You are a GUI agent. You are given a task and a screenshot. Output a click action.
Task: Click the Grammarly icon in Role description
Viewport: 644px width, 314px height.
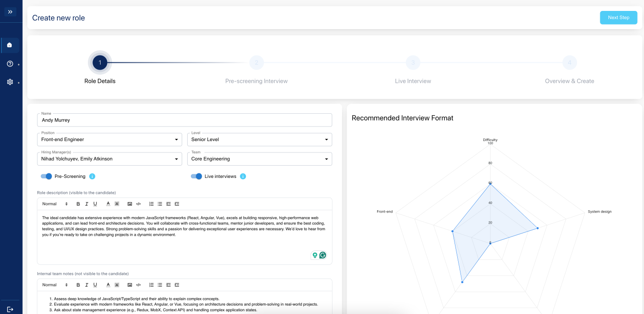pyautogui.click(x=323, y=255)
